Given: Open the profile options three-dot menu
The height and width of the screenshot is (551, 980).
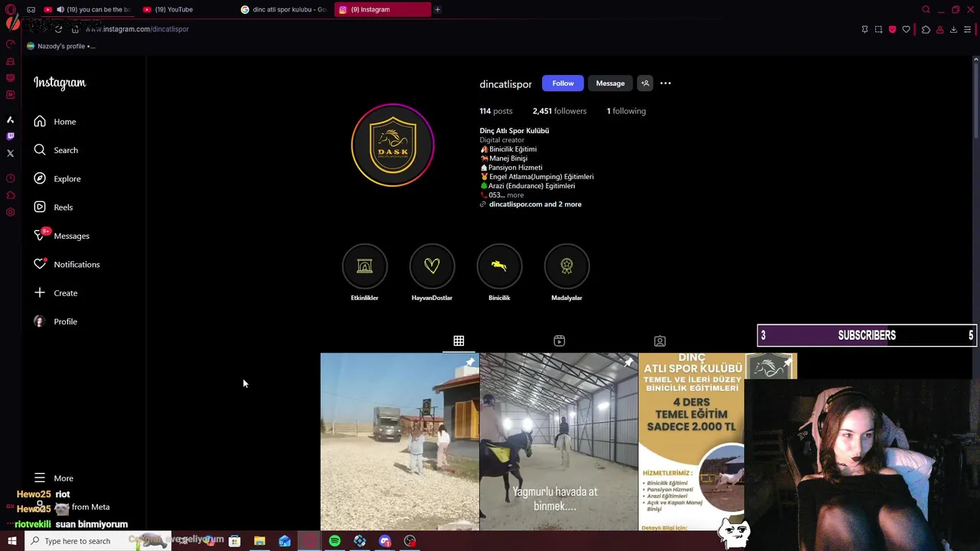Looking at the screenshot, I should pyautogui.click(x=665, y=83).
